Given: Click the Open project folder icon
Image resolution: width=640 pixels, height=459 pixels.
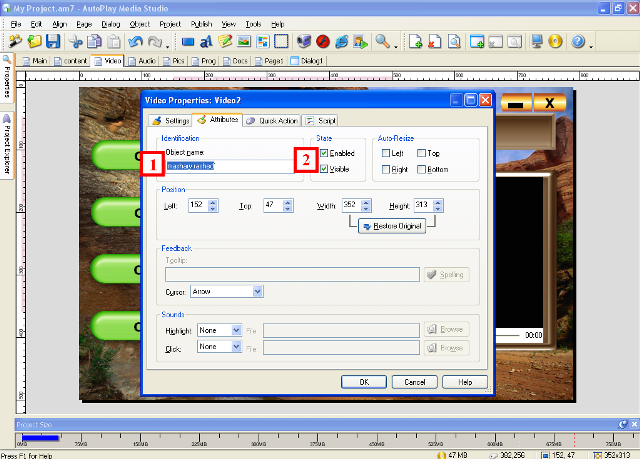Looking at the screenshot, I should pyautogui.click(x=34, y=42).
